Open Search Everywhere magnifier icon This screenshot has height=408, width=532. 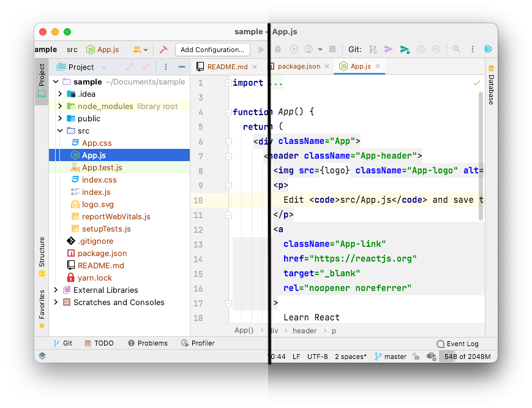coord(456,49)
